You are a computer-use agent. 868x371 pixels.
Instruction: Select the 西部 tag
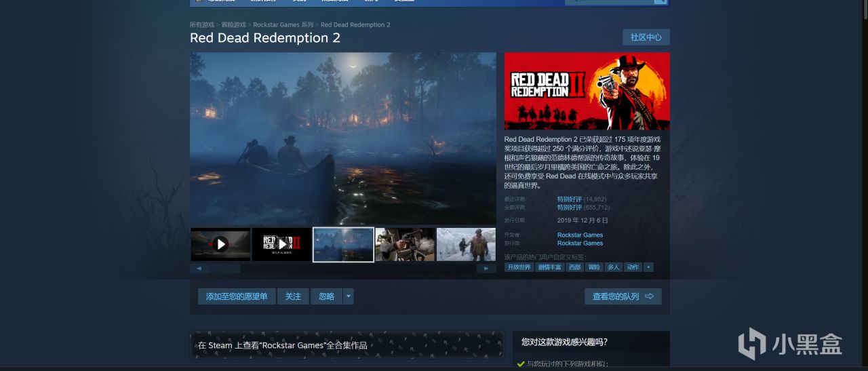point(574,267)
